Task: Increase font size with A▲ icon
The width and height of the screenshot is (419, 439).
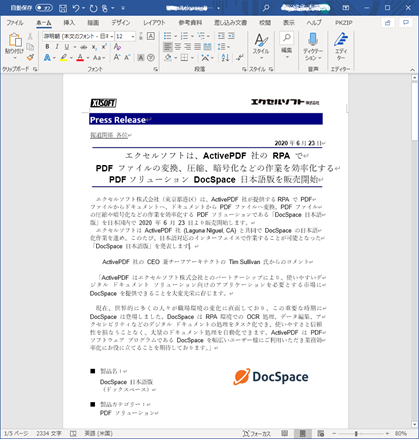Action: (117, 57)
